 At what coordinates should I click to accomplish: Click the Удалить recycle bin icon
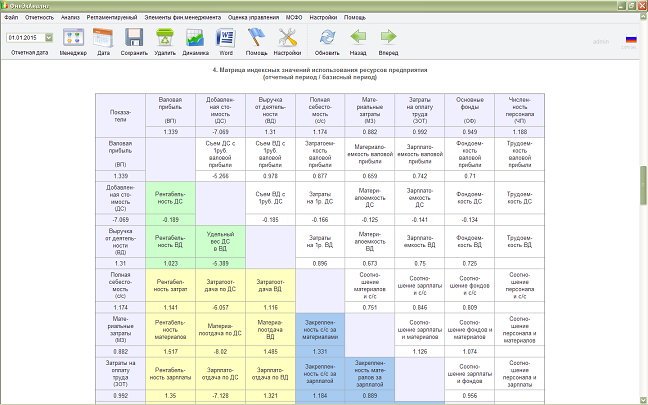(x=164, y=38)
